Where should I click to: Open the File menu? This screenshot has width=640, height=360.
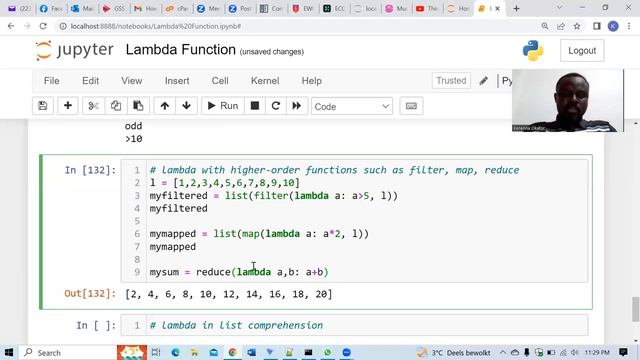51,81
